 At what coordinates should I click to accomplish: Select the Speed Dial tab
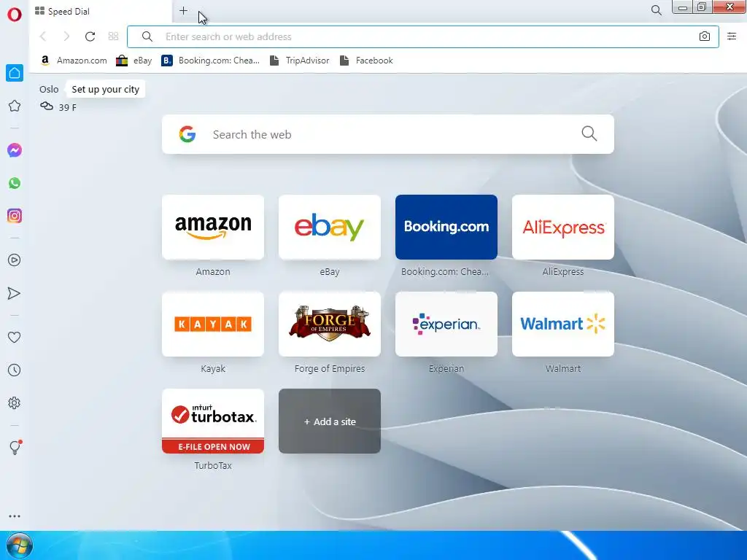[101, 11]
